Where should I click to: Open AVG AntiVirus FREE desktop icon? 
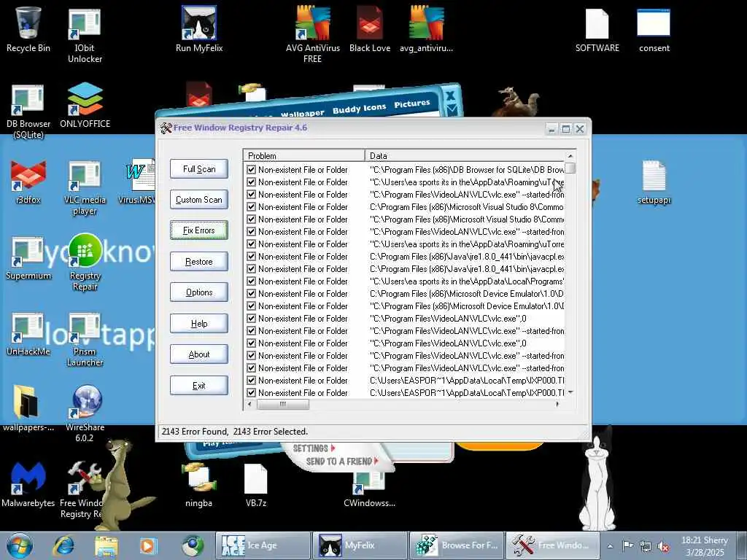coord(312,35)
